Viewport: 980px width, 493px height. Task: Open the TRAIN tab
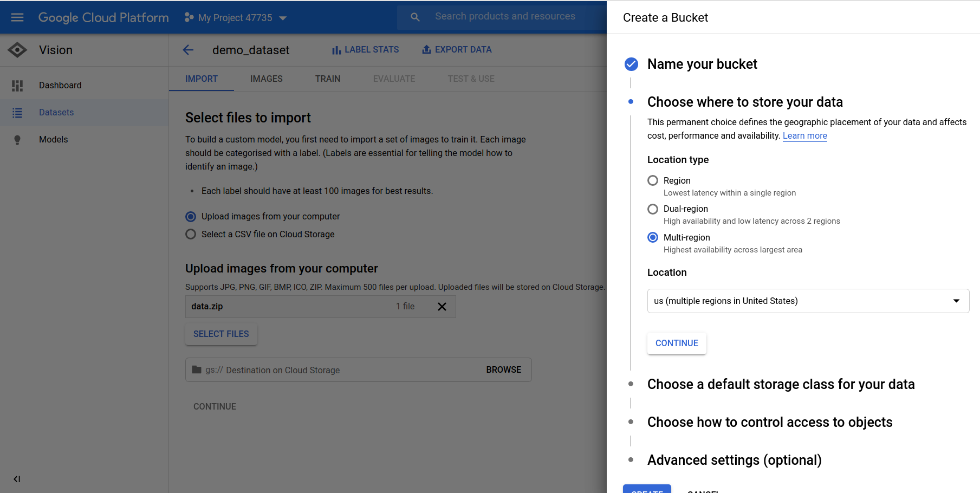[327, 79]
